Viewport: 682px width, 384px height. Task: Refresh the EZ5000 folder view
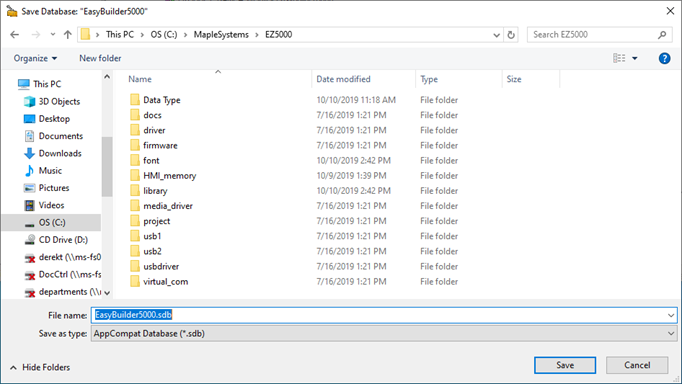pyautogui.click(x=511, y=35)
